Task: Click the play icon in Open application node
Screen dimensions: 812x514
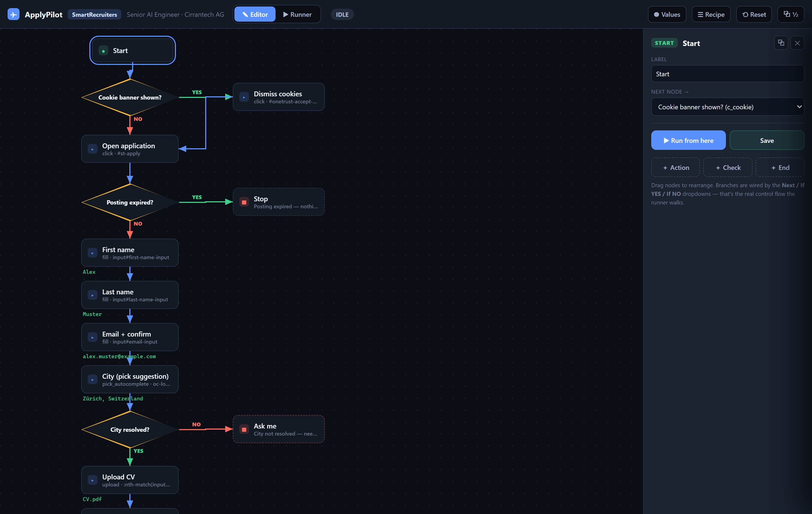Action: [92, 149]
